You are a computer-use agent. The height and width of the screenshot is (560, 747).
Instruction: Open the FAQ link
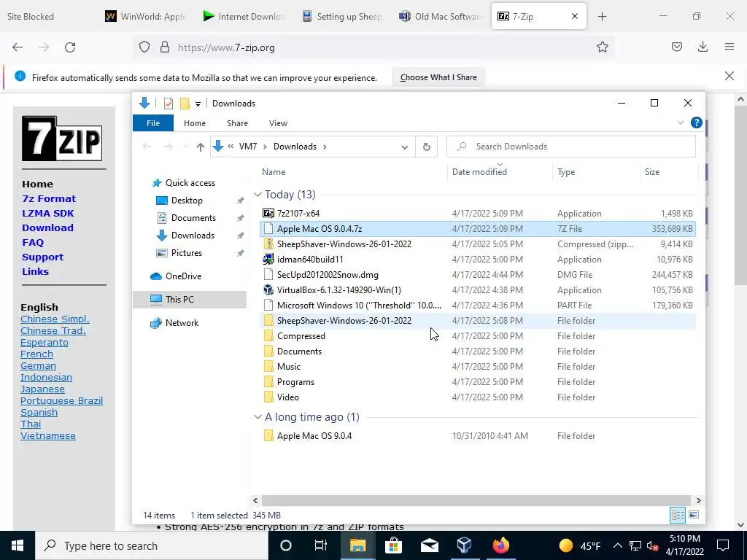click(x=33, y=242)
